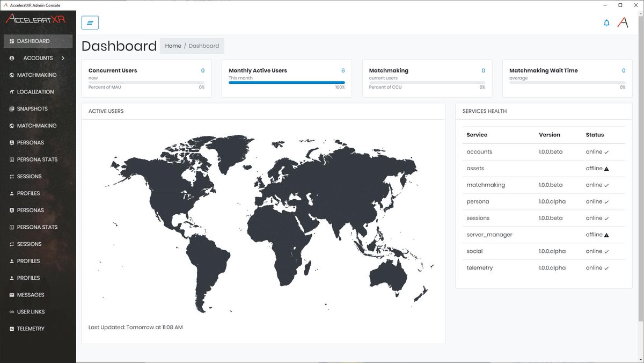Click the chart icon next to TELEMETRY
Screen dimensions: 644x363
coord(12,329)
